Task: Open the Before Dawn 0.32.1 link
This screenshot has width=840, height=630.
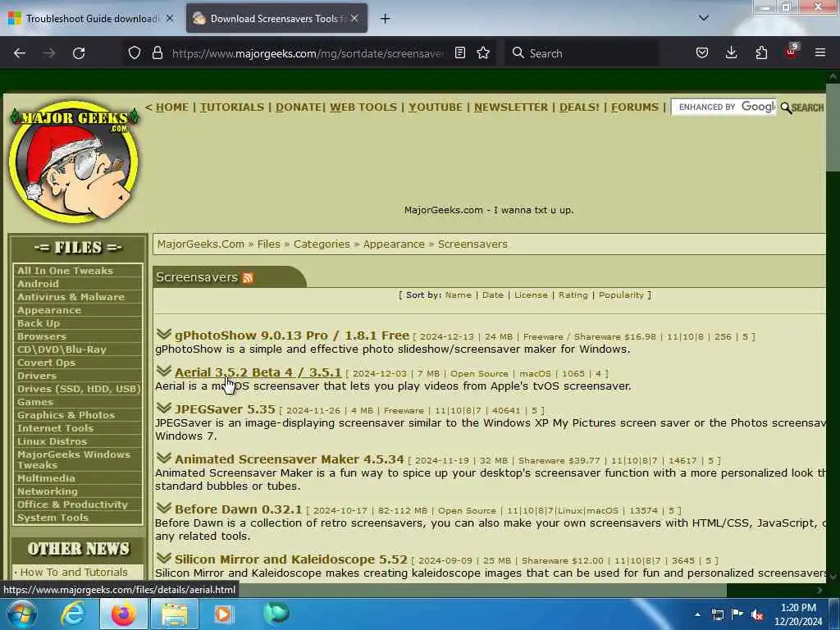Action: (239, 509)
